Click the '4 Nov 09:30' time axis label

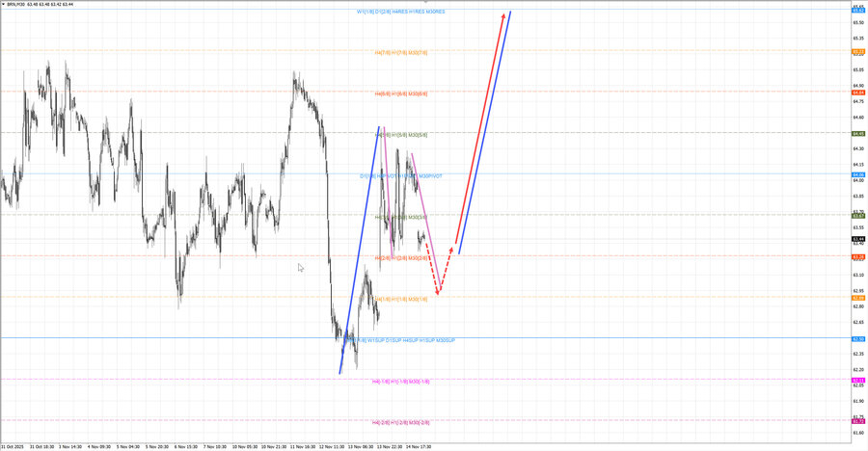click(x=99, y=446)
